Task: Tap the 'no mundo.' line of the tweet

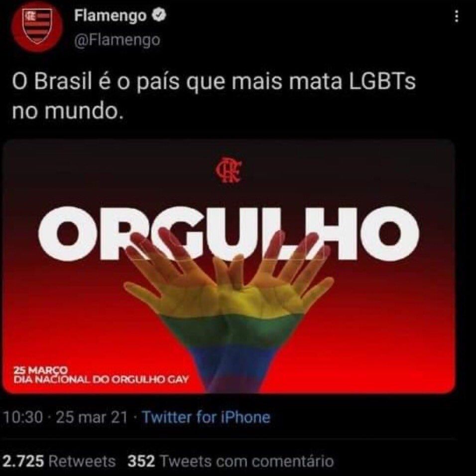Action: point(68,111)
